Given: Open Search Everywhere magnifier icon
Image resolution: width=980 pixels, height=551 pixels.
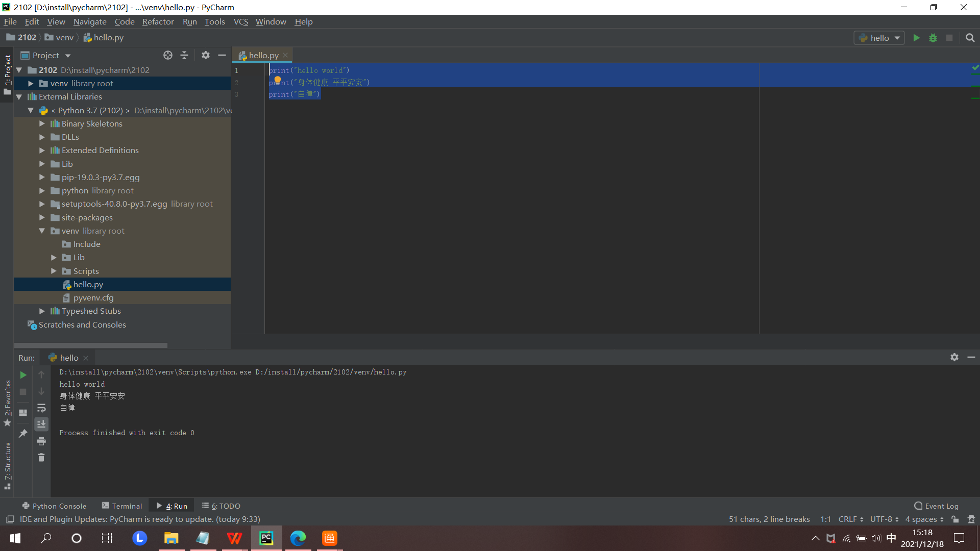Looking at the screenshot, I should pos(970,38).
